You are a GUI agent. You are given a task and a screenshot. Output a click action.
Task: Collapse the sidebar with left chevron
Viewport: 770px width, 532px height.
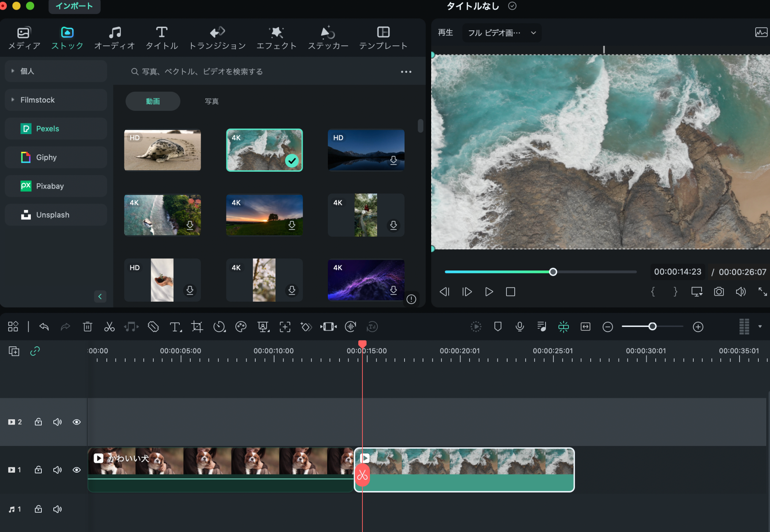100,296
